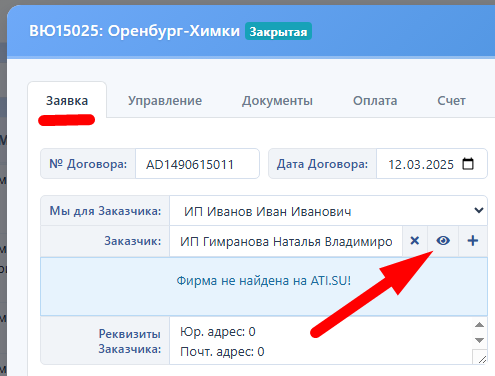
Task: Select the Счет tab
Action: click(451, 100)
